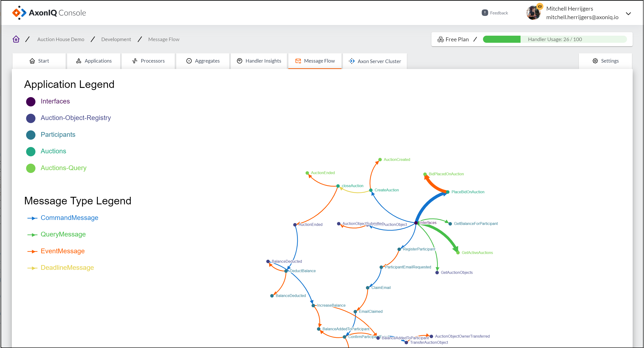Click the Handler Insights gauge icon
Image resolution: width=644 pixels, height=348 pixels.
pos(239,61)
